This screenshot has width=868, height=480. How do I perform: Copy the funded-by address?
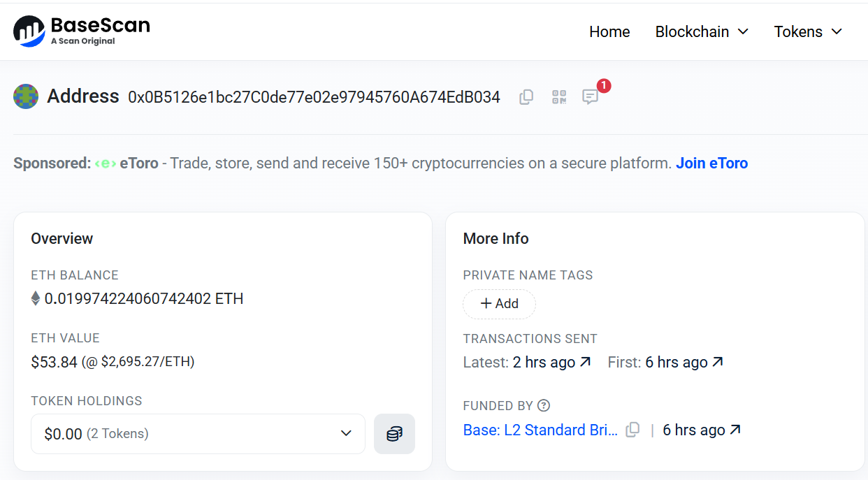tap(632, 430)
